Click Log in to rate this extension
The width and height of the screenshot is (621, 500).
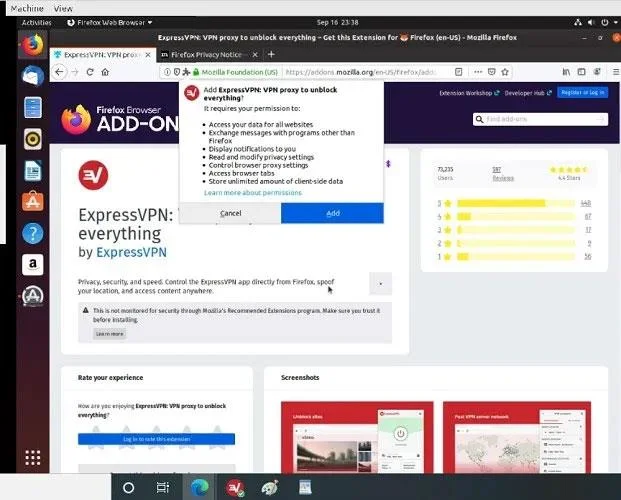[x=156, y=439]
